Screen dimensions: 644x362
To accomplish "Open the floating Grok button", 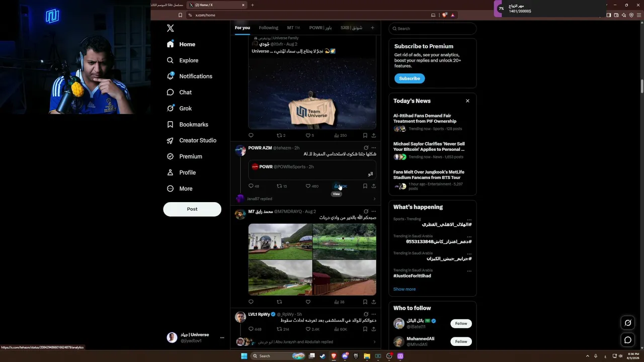I will click(x=628, y=323).
